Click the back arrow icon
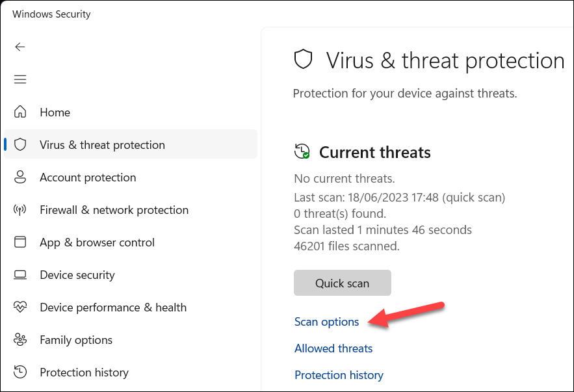Image resolution: width=574 pixels, height=392 pixels. pyautogui.click(x=20, y=47)
